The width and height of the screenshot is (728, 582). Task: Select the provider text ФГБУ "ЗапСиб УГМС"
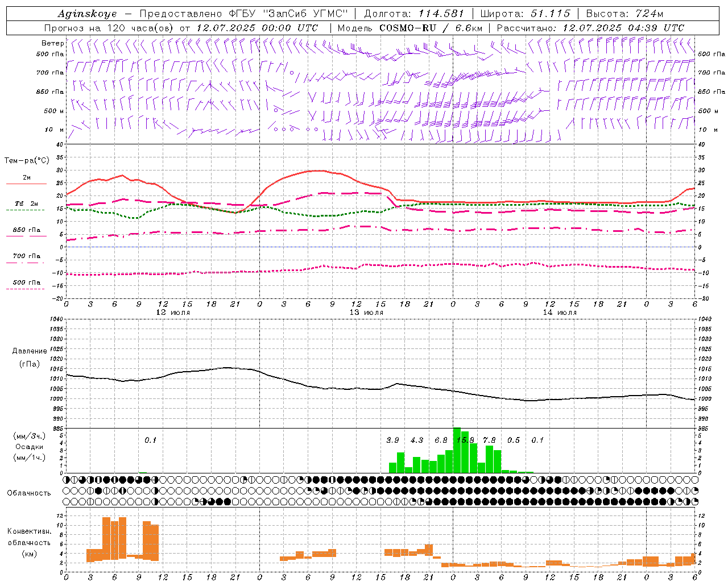click(289, 14)
